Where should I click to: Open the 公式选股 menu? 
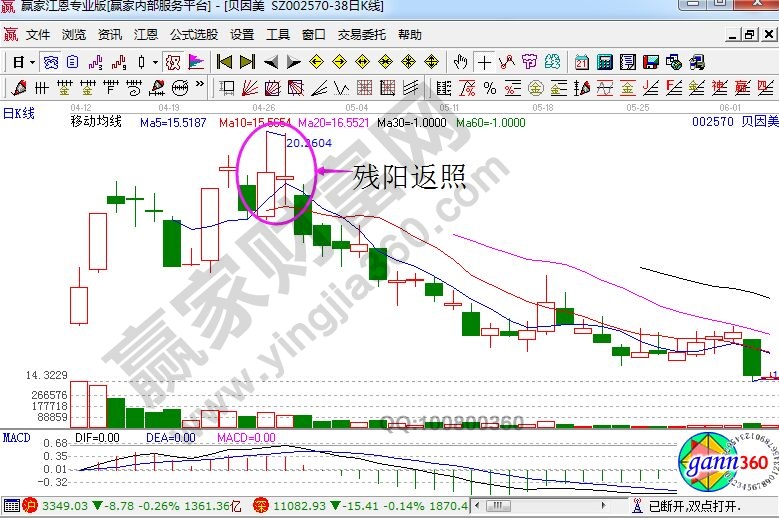pyautogui.click(x=193, y=35)
